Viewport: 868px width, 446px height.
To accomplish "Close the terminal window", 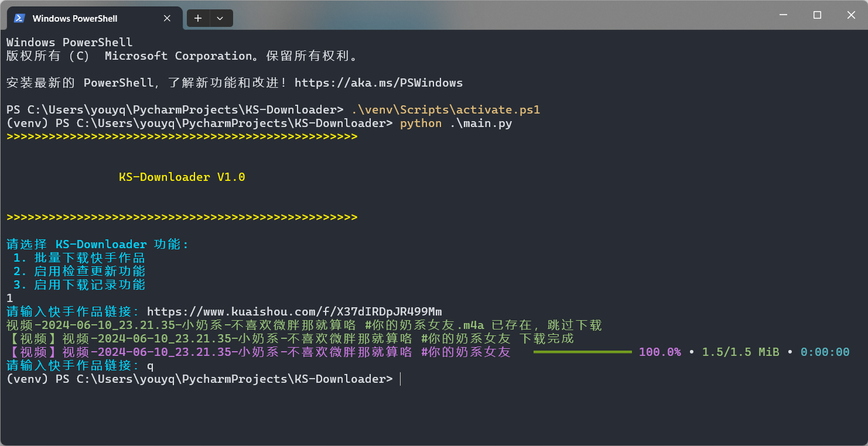I will click(851, 15).
